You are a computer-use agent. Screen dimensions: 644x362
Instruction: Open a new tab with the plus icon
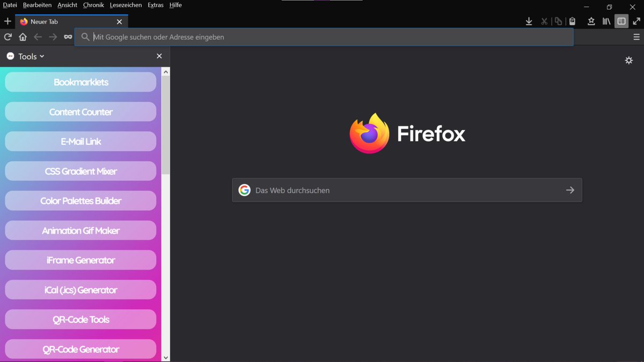click(x=8, y=21)
